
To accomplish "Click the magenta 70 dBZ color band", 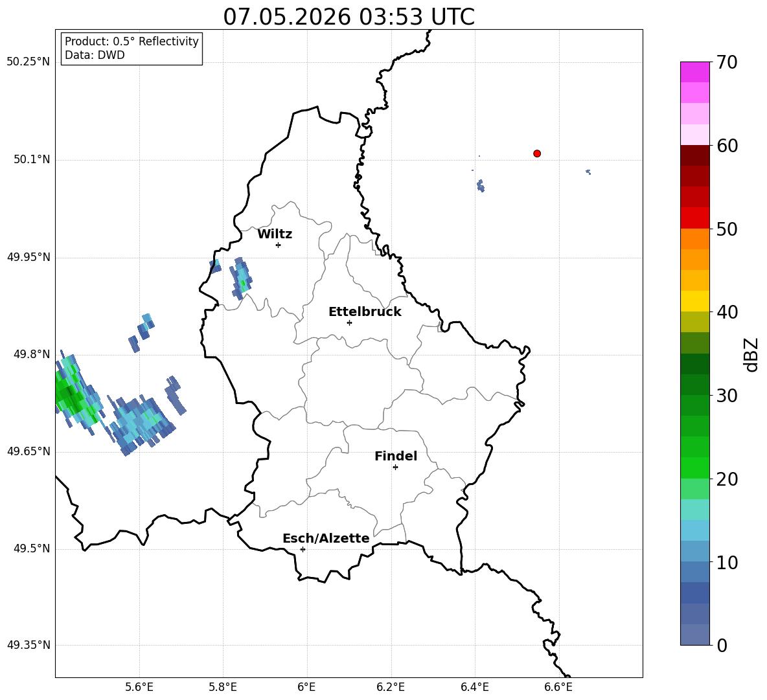I will click(x=694, y=72).
